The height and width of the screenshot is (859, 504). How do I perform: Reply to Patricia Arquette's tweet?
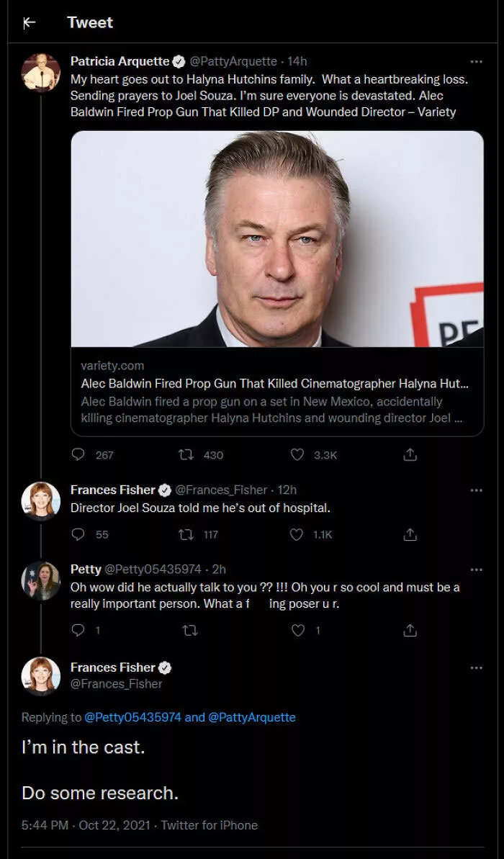[x=78, y=454]
